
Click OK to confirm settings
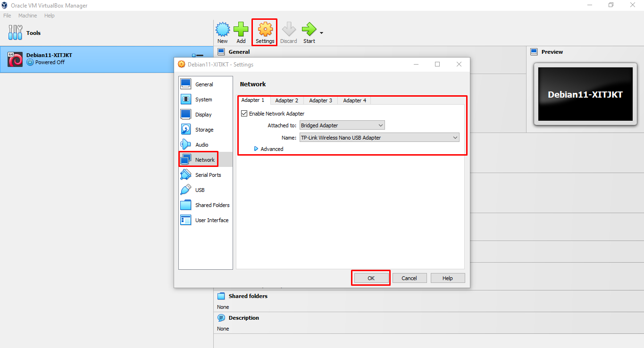tap(371, 278)
